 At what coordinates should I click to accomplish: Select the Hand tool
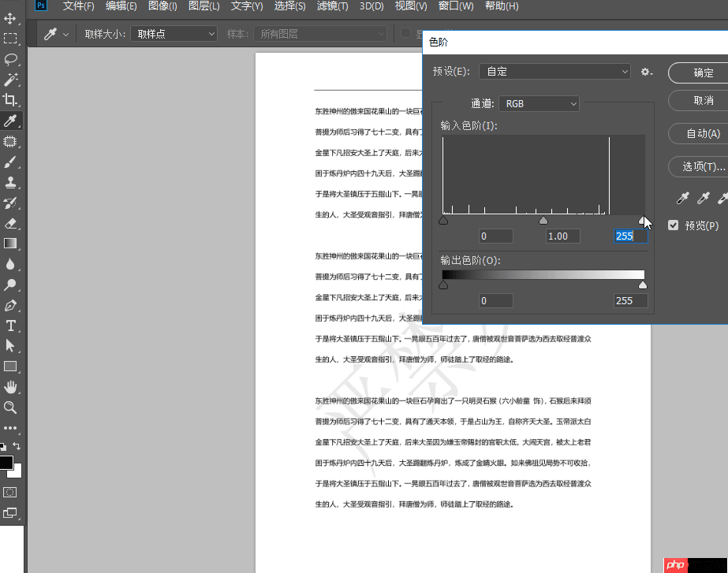pyautogui.click(x=11, y=387)
